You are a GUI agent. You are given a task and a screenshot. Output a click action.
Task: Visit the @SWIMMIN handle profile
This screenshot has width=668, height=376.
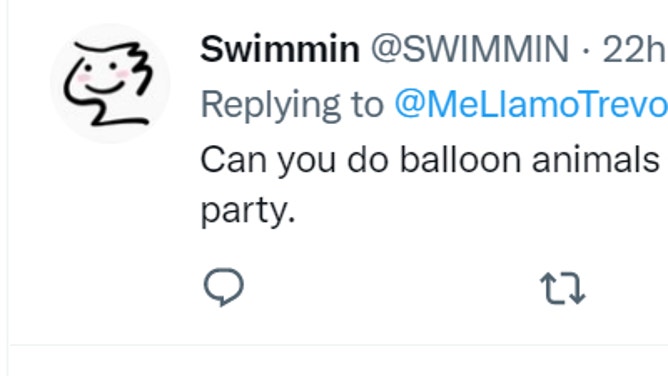pos(470,49)
